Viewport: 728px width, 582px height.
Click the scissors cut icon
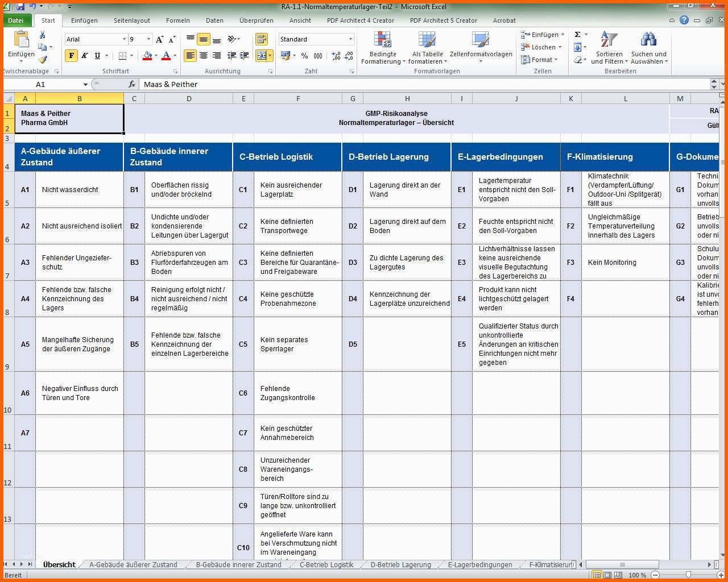pos(42,35)
